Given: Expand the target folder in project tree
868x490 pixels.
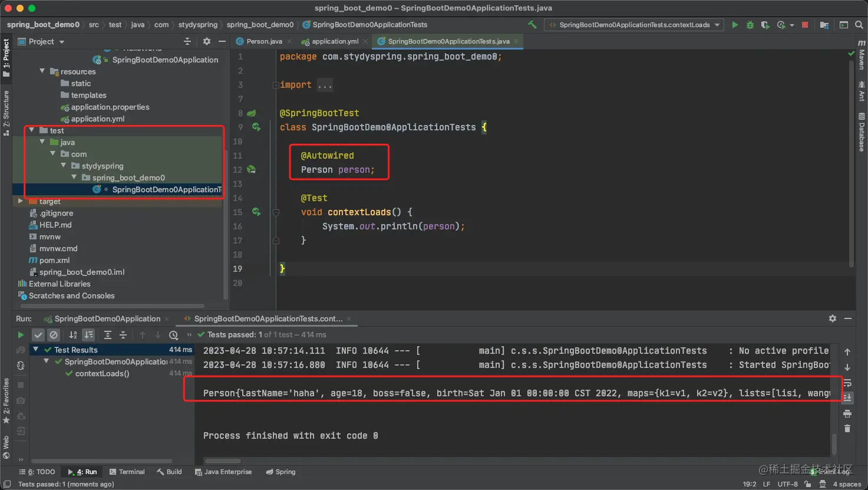Looking at the screenshot, I should click(x=21, y=201).
